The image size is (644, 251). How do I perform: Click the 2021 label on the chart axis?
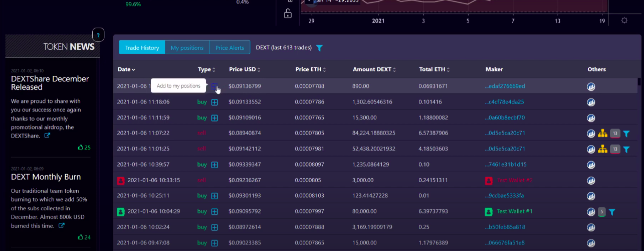pyautogui.click(x=378, y=21)
